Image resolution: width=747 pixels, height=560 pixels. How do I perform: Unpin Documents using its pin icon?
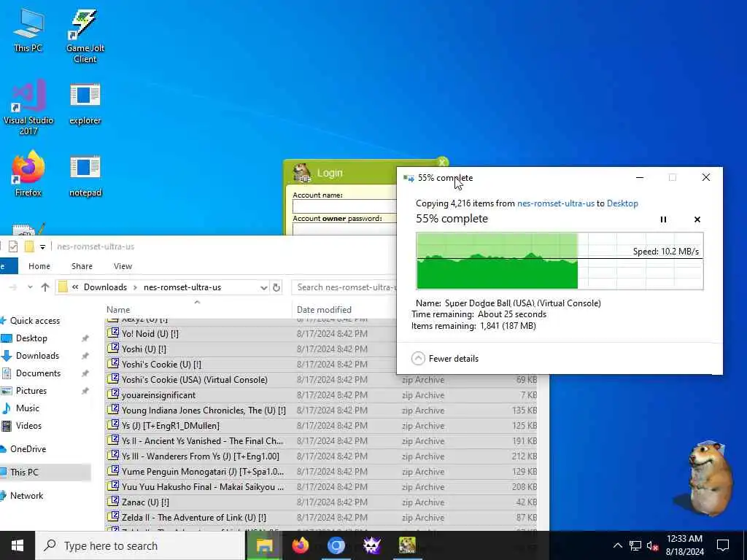pos(85,374)
